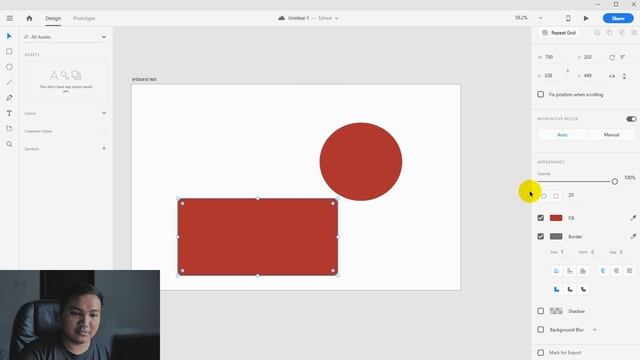The height and width of the screenshot is (360, 640).
Task: Choose different radius per corner
Action: pyautogui.click(x=556, y=196)
